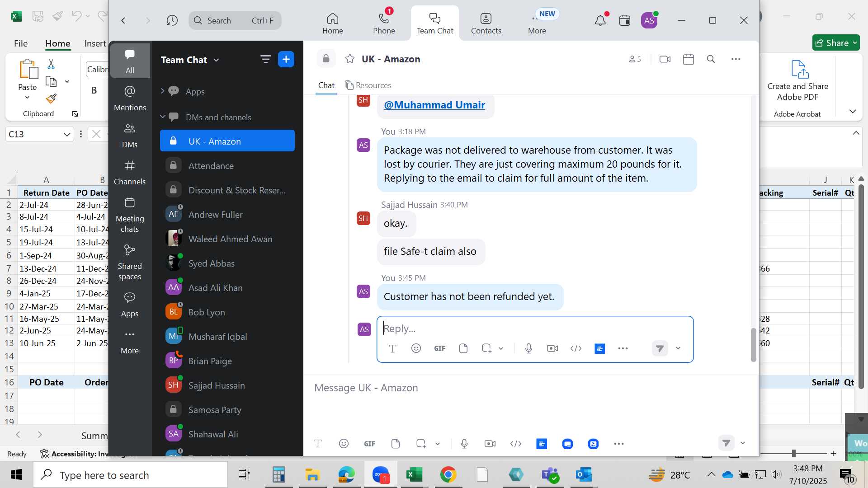The image size is (868, 488).
Task: Open Mentions in sidebar
Action: point(130,98)
